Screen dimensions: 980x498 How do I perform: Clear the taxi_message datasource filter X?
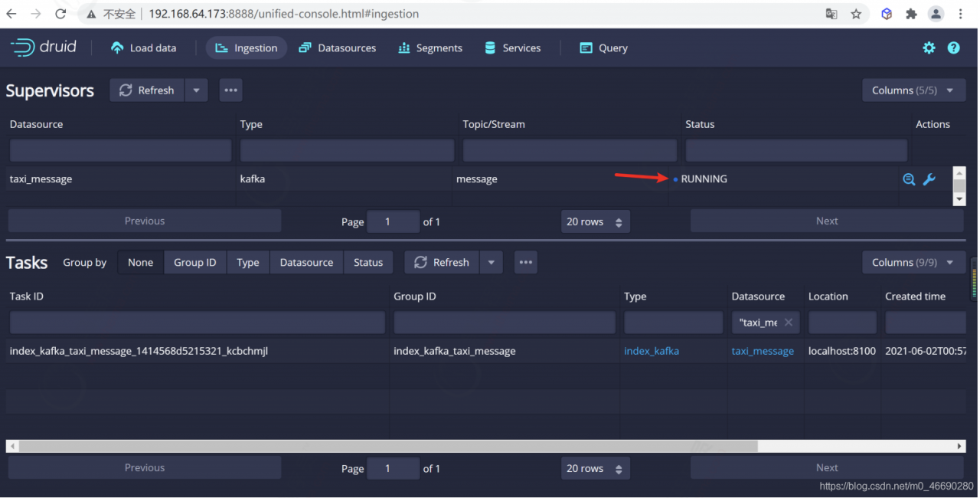click(789, 323)
